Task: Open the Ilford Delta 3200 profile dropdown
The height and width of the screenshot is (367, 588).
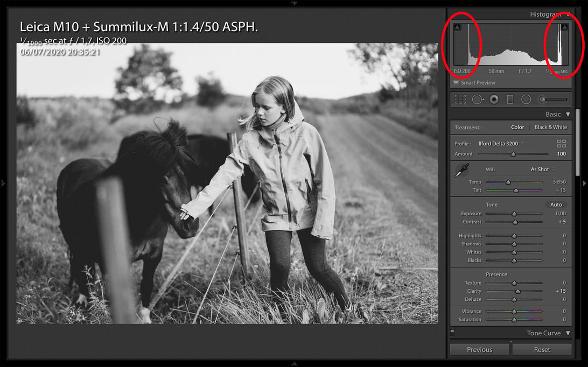Action: [x=500, y=144]
